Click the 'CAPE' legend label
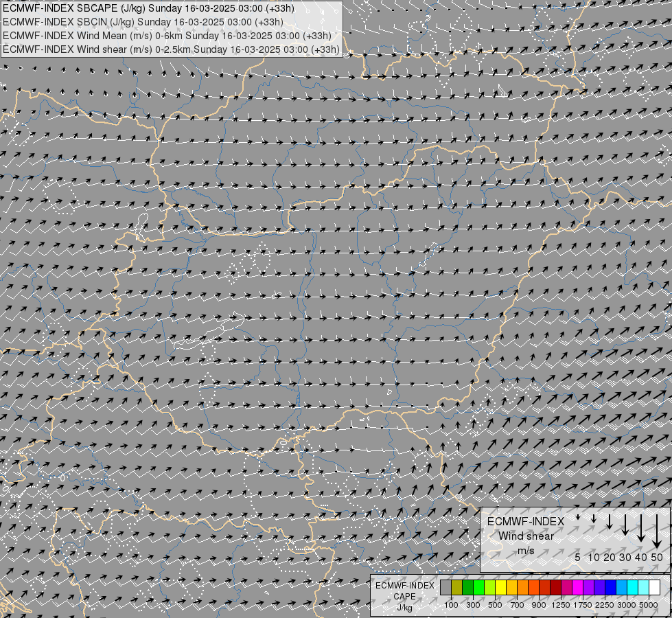672x618 pixels. point(404,597)
